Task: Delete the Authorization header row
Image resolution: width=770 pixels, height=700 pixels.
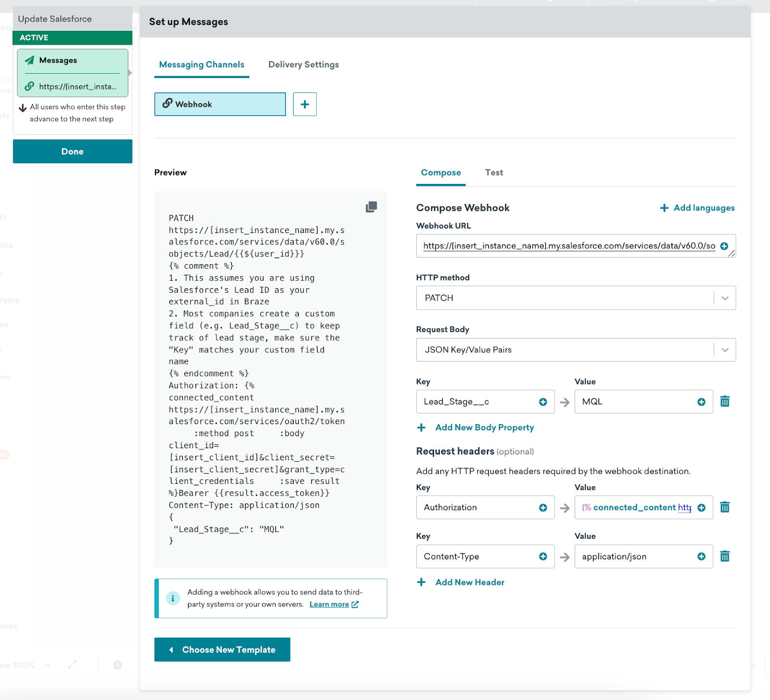Action: click(x=725, y=507)
